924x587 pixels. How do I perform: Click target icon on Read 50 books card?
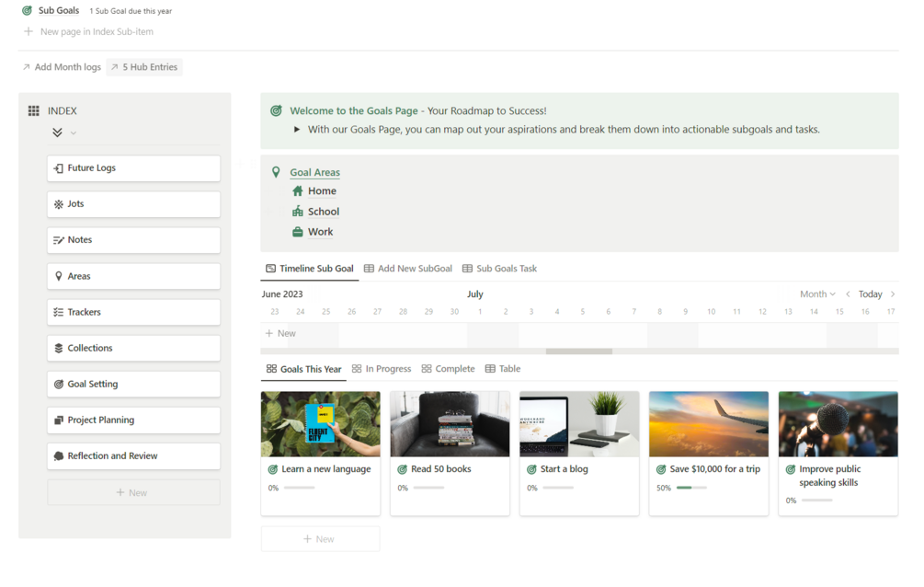(402, 469)
